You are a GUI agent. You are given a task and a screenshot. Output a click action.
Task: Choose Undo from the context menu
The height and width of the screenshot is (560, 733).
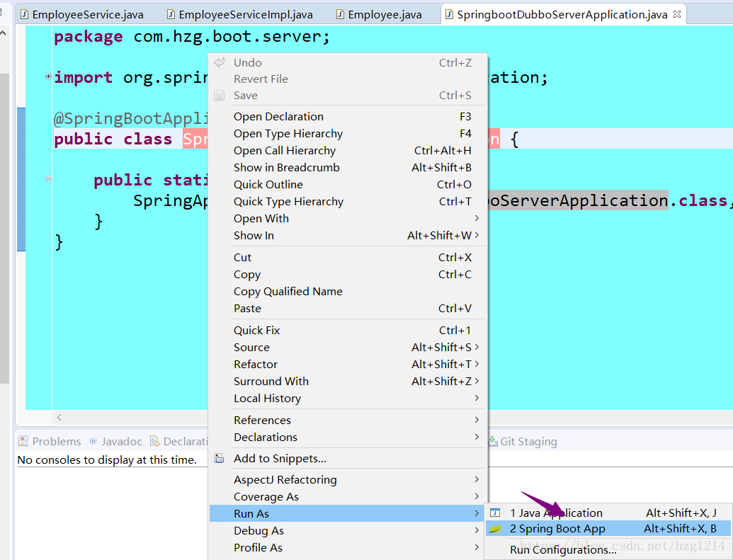(x=348, y=62)
